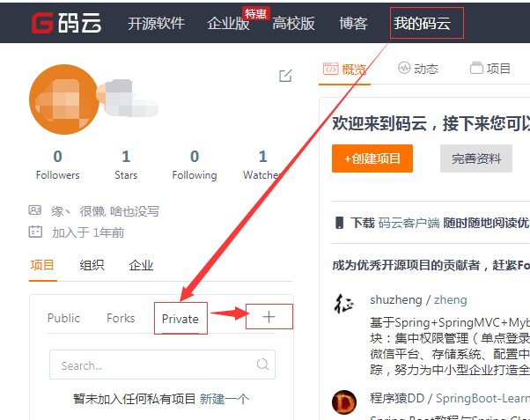Image resolution: width=530 pixels, height=420 pixels.
Task: View the 1 Stars count
Action: pyautogui.click(x=126, y=165)
